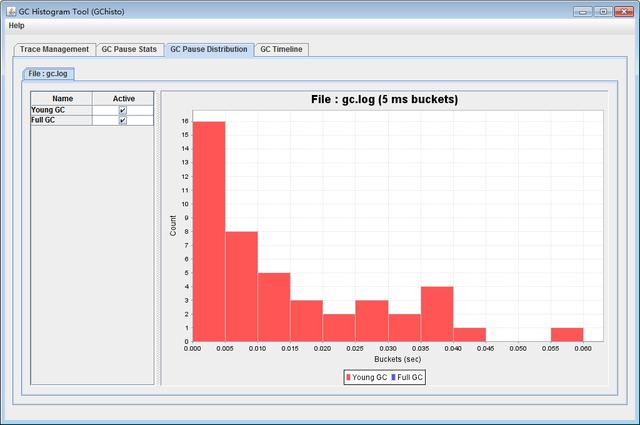This screenshot has width=640, height=425.
Task: Click the 0.060 x-axis tick label
Action: 583,349
